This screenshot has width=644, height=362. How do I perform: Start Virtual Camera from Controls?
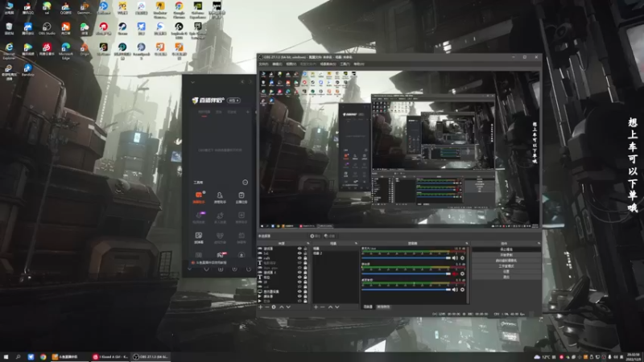tap(506, 260)
